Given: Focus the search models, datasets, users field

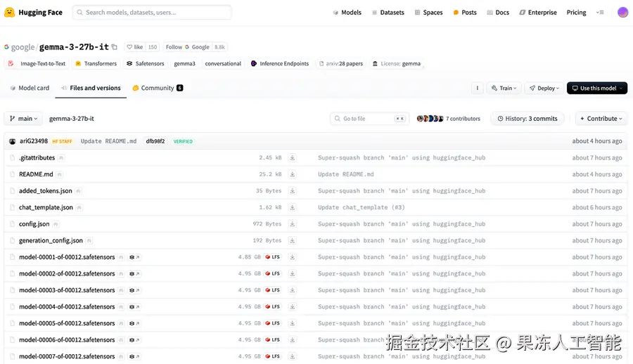Looking at the screenshot, I should coord(152,13).
